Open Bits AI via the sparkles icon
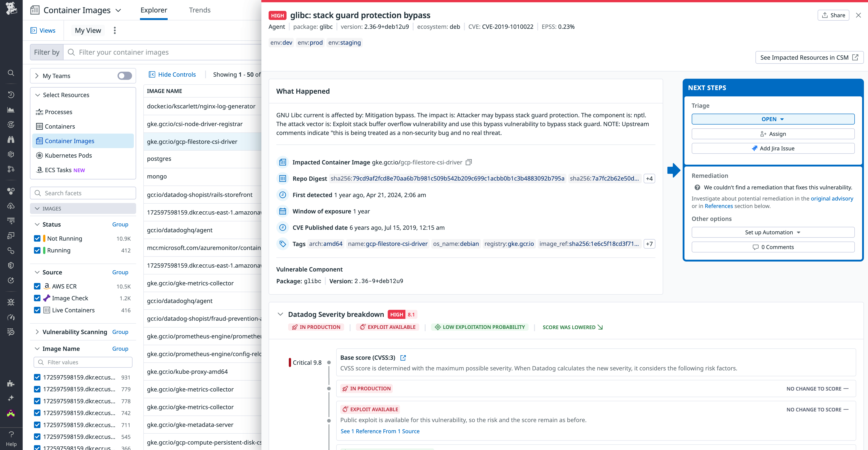The width and height of the screenshot is (868, 450). tap(11, 398)
